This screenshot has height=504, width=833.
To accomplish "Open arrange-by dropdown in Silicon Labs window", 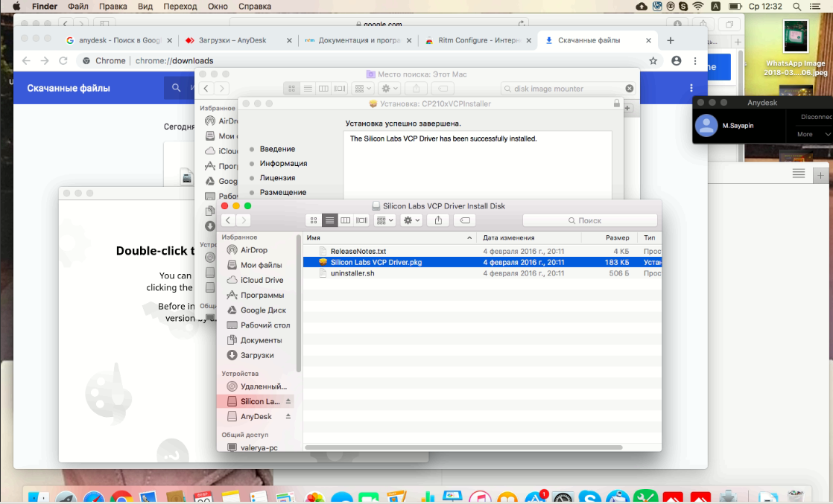I will [x=384, y=220].
